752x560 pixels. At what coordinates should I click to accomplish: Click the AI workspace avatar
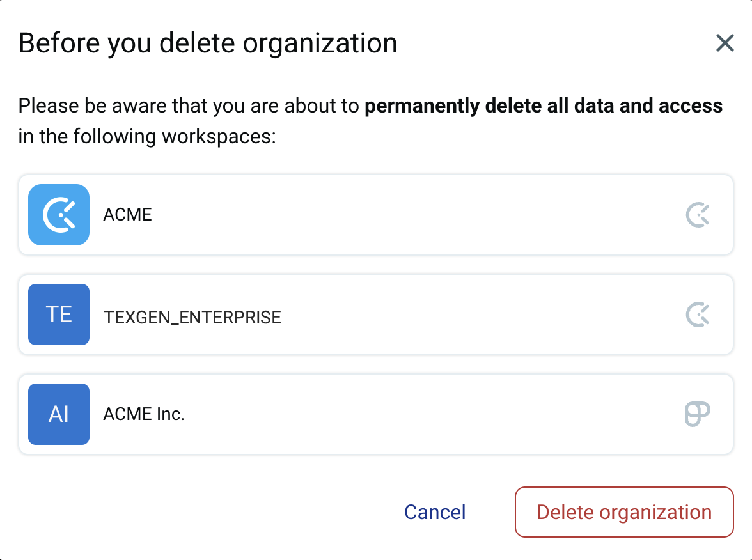coord(59,414)
